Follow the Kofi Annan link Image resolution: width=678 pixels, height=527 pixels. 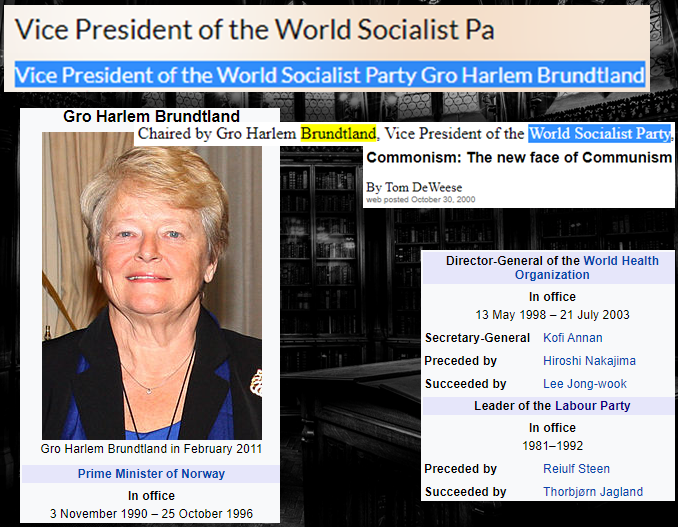tap(572, 338)
